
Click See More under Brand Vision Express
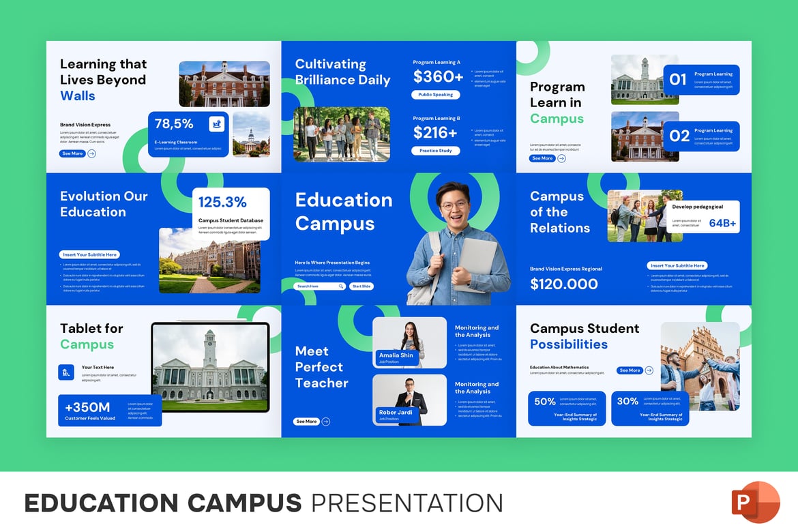(72, 153)
